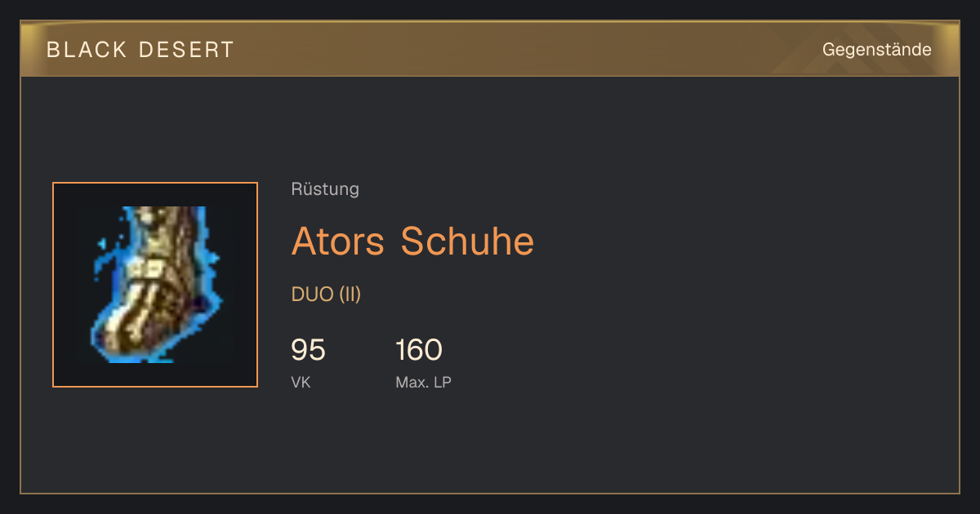Click the BLACK DESERT header title
The height and width of the screenshot is (514, 980).
pyautogui.click(x=140, y=50)
